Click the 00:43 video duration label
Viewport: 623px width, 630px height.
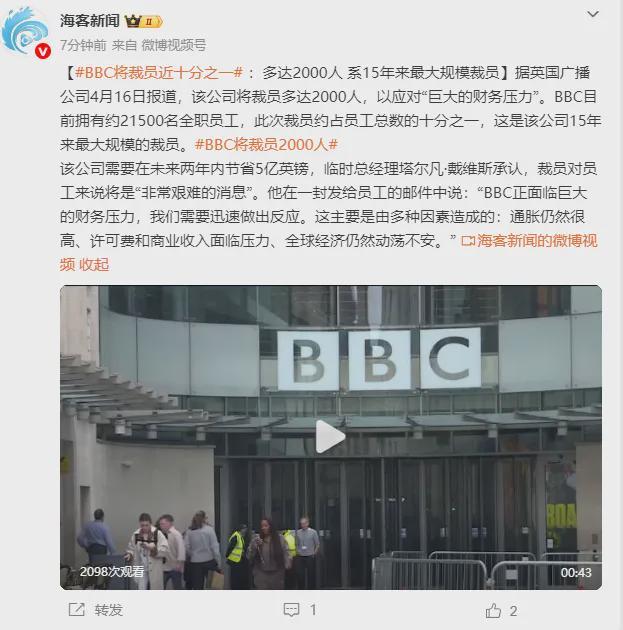pos(576,573)
